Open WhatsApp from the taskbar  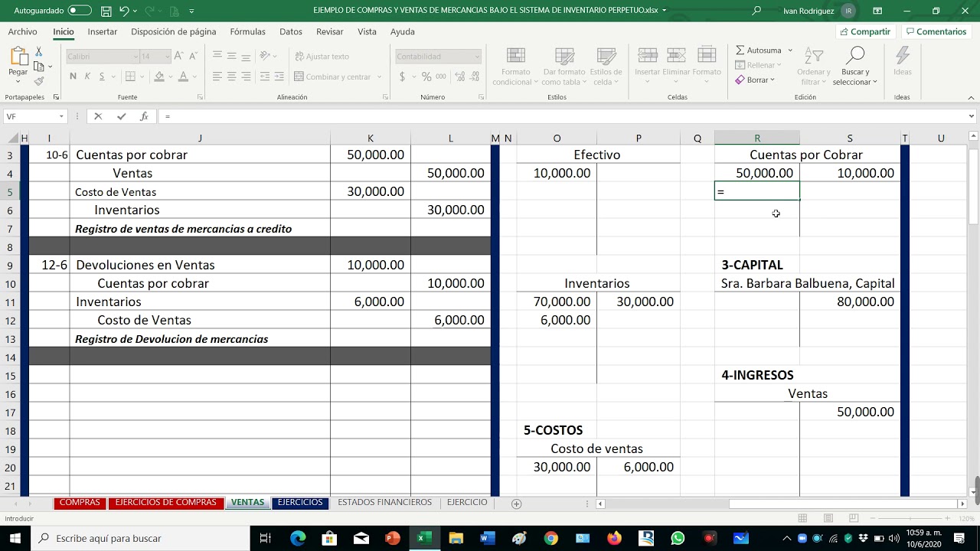(678, 538)
